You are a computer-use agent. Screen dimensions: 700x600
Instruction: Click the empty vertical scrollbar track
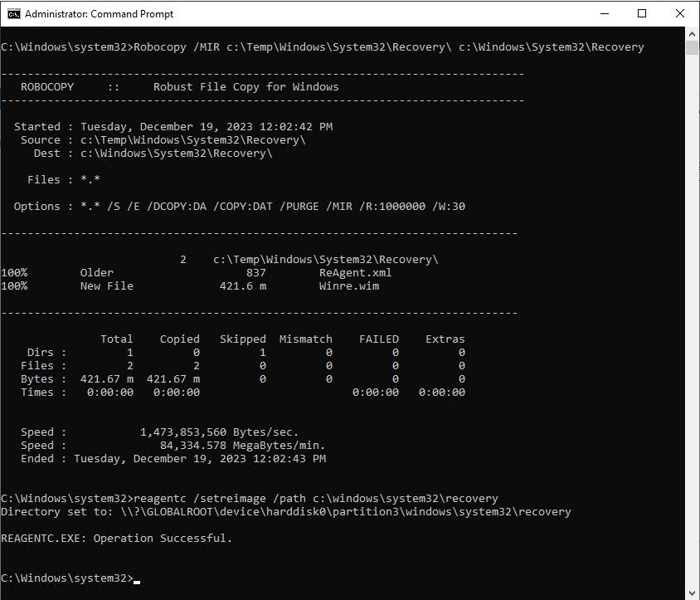click(692, 313)
